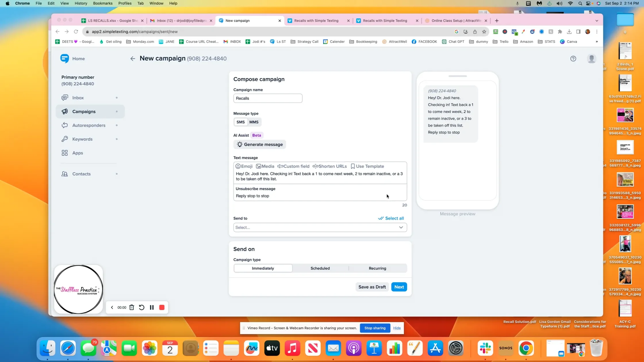The image size is (644, 362).
Task: Click Stop sharing button
Action: pos(375,328)
